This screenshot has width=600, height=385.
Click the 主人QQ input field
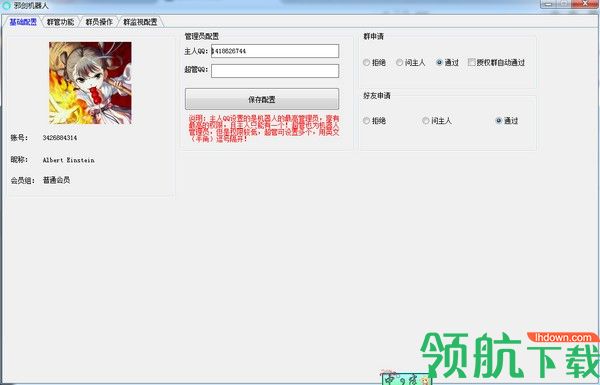coord(275,51)
